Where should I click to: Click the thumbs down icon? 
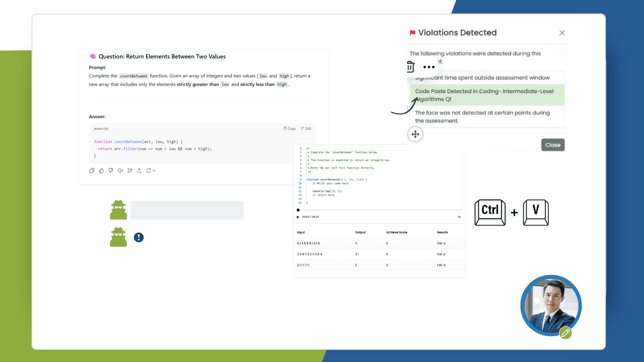[x=111, y=171]
